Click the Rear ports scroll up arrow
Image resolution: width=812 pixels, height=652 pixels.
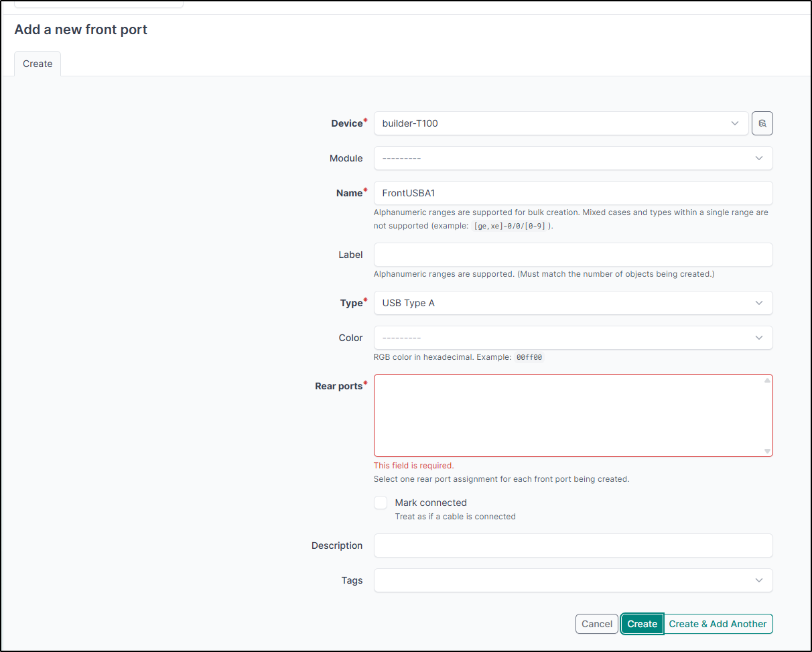click(x=767, y=381)
